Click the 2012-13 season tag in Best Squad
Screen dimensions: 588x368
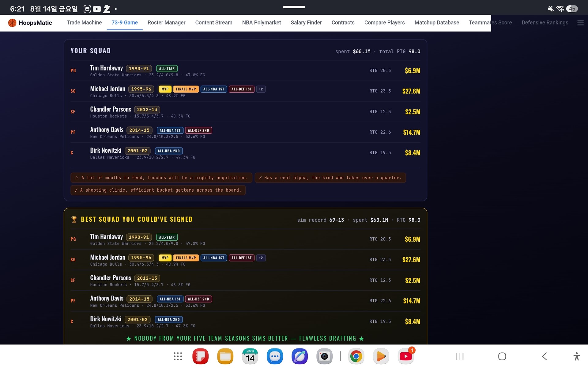pyautogui.click(x=147, y=278)
